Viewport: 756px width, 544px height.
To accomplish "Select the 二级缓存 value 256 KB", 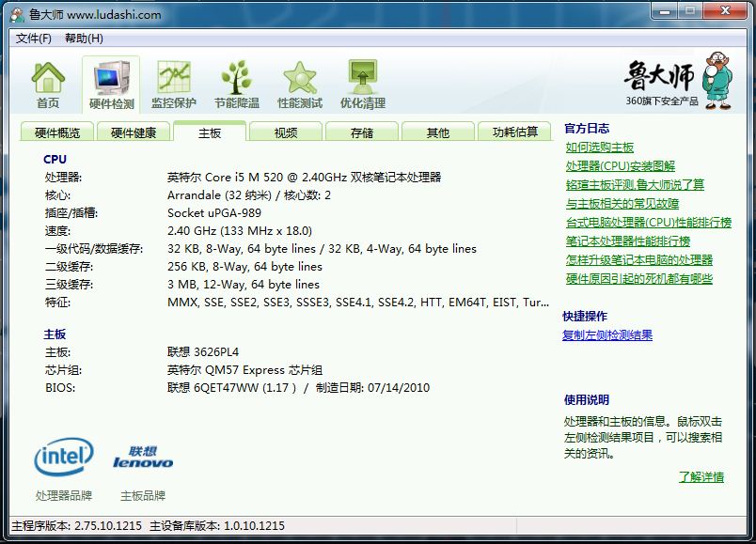I will tap(244, 267).
